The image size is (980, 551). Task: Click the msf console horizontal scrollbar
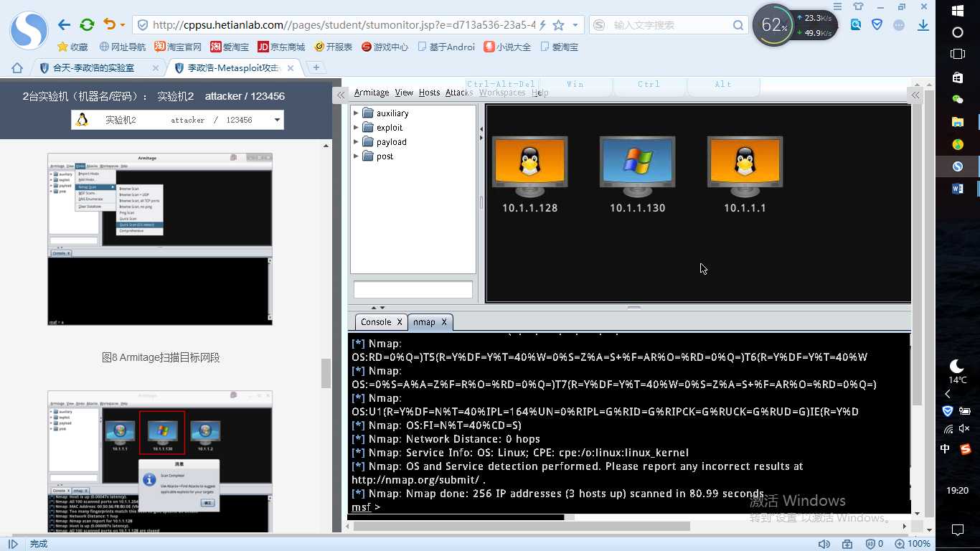(458, 517)
